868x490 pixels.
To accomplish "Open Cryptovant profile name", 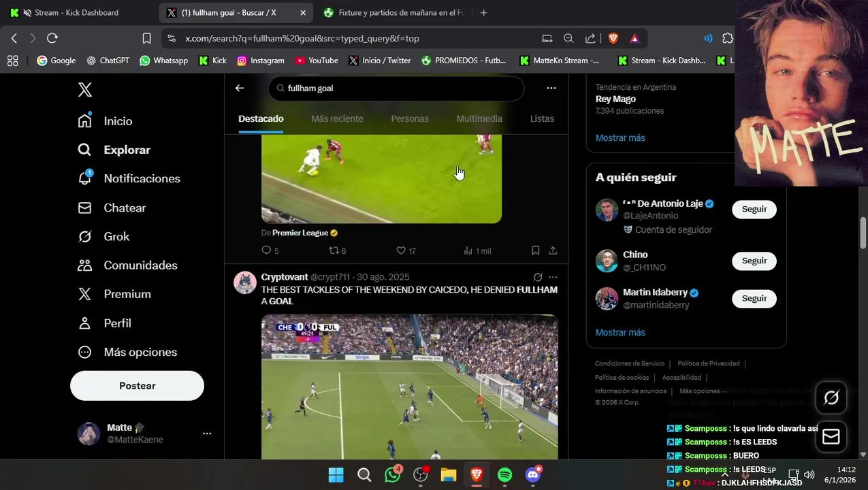I will click(285, 277).
